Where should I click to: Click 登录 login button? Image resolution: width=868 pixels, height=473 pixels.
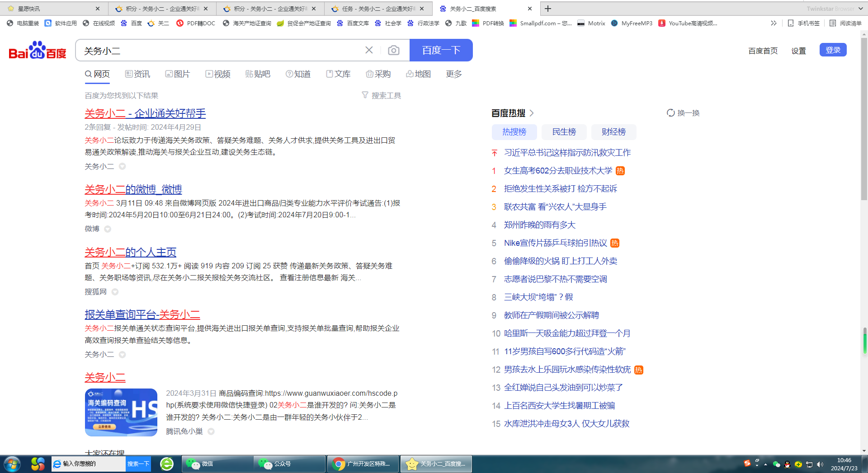click(833, 50)
